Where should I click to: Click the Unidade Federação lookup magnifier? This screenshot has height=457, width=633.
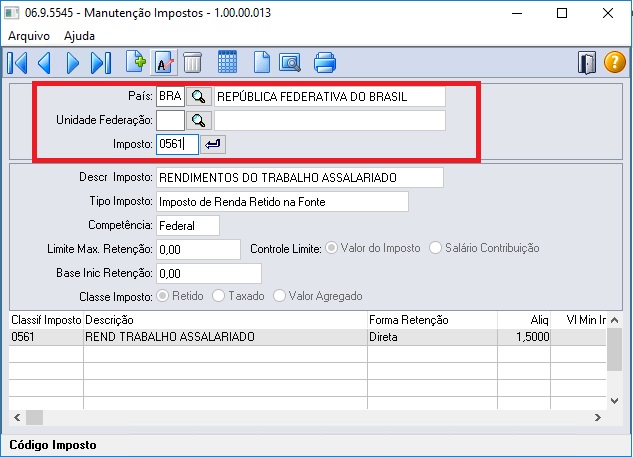pyautogui.click(x=198, y=120)
